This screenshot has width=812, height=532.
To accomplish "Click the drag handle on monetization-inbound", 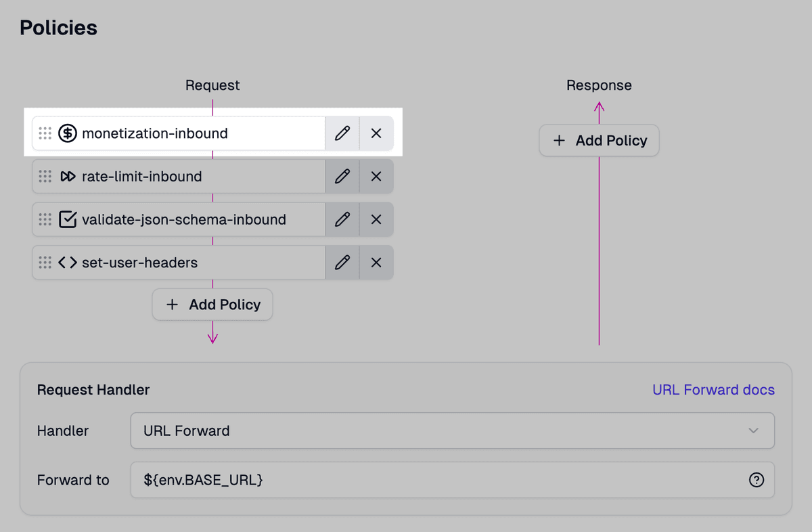I will 45,133.
